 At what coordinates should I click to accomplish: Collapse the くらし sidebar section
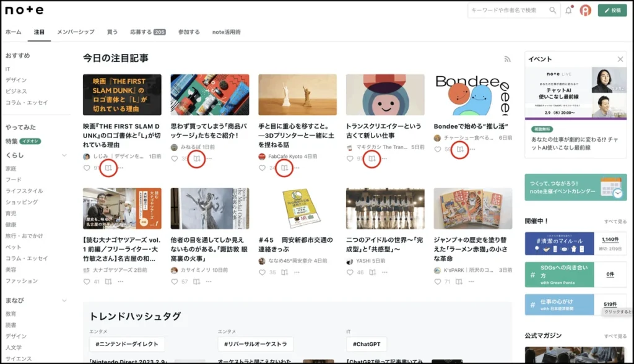coord(64,155)
